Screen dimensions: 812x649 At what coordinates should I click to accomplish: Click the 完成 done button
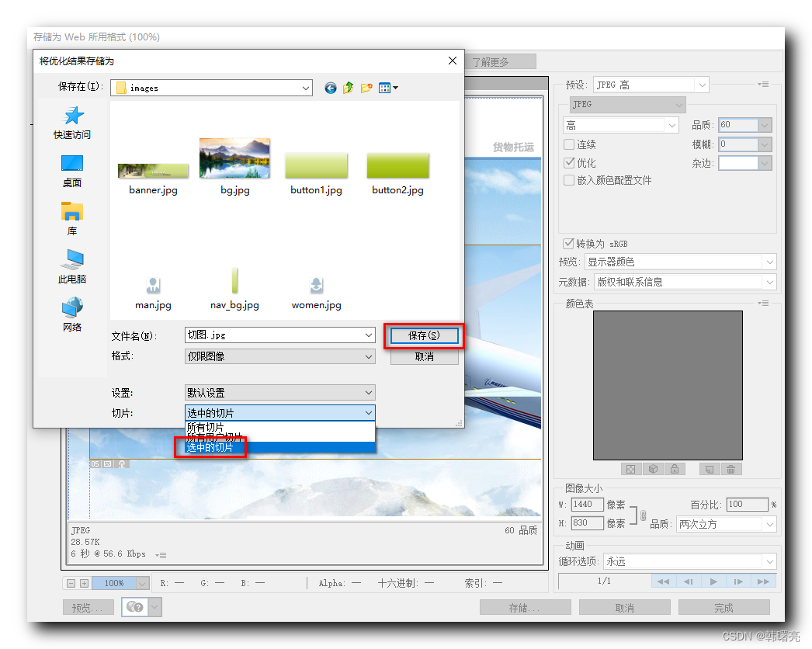[724, 608]
